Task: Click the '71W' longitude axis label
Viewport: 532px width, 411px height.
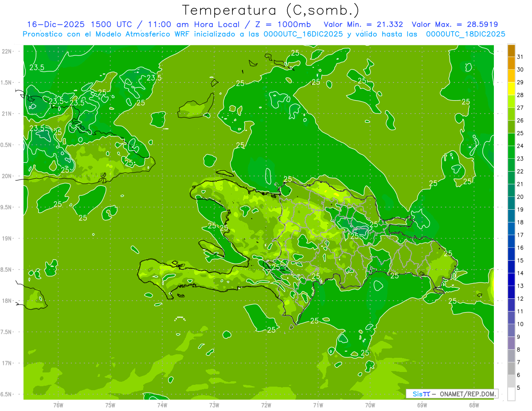Action: coord(318,405)
